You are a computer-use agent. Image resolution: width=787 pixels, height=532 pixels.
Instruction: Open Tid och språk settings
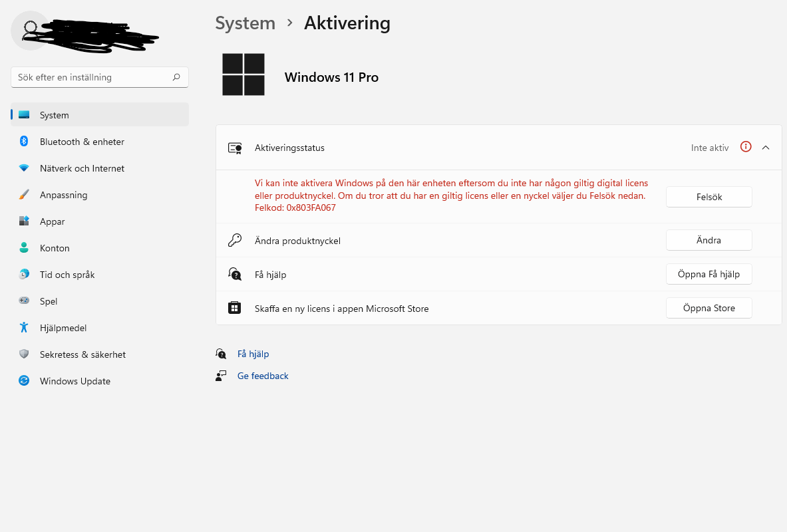(100, 275)
